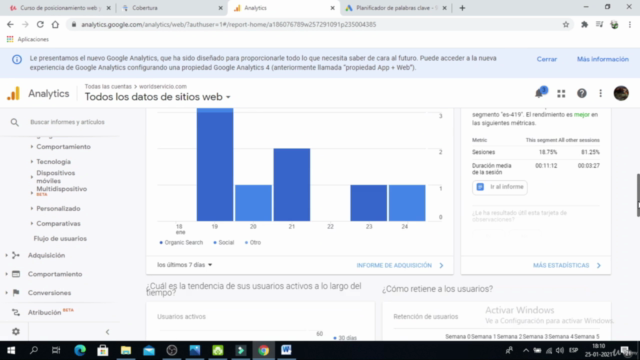This screenshot has width=640, height=360.
Task: Click the volume tray icon
Action: (560, 350)
